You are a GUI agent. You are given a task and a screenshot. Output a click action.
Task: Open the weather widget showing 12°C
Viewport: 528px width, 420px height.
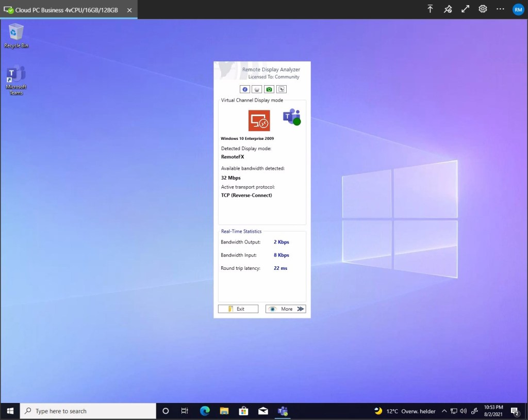tap(405, 411)
